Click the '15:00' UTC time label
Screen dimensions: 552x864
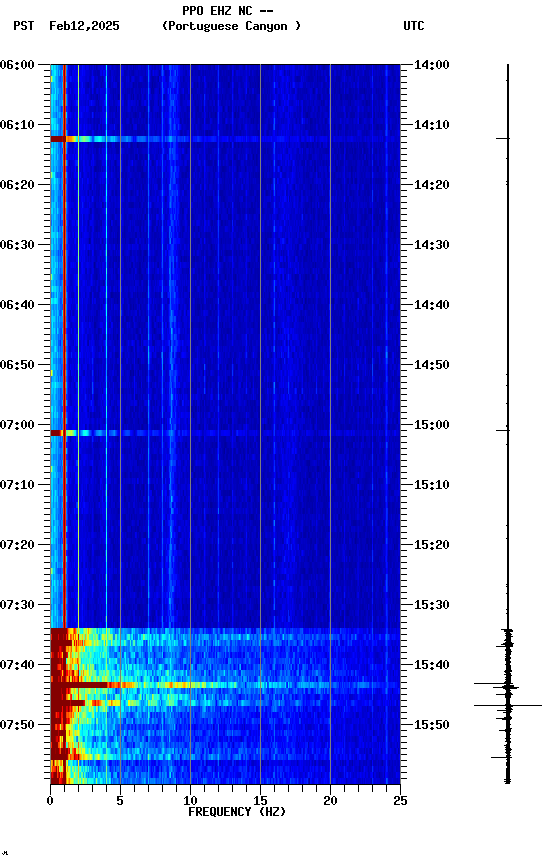click(432, 425)
